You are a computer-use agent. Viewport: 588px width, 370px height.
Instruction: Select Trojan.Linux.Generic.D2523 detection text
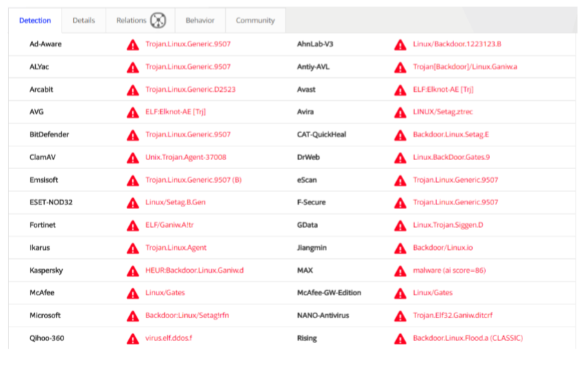point(190,89)
